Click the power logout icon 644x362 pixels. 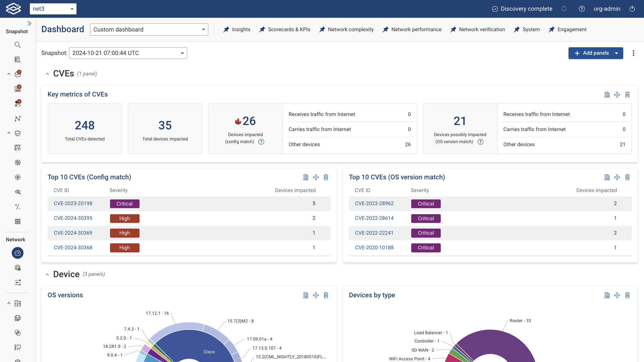(632, 9)
